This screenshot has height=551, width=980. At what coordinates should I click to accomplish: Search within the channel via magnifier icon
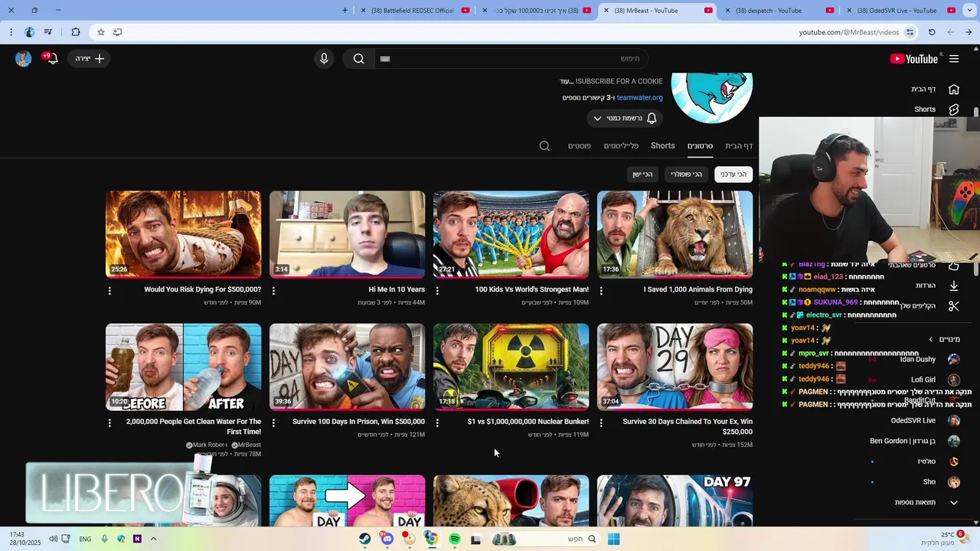tap(544, 145)
